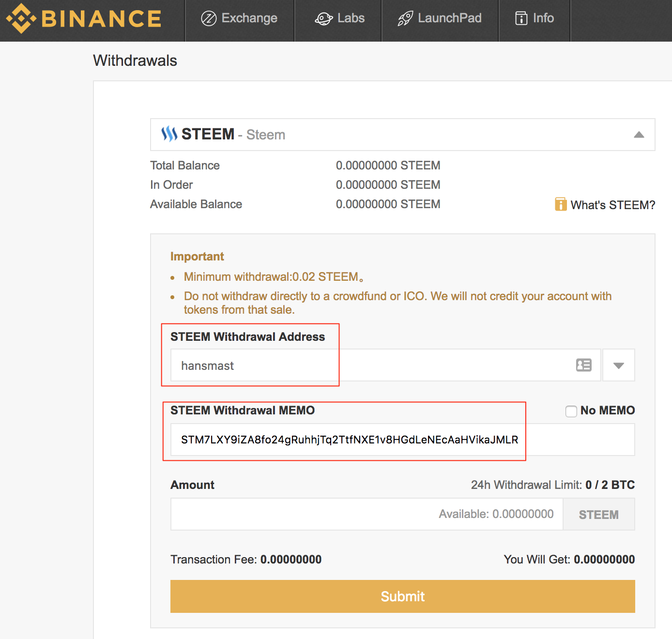The width and height of the screenshot is (672, 639).
Task: Click the LaunchPad rocket icon
Action: coord(405,18)
